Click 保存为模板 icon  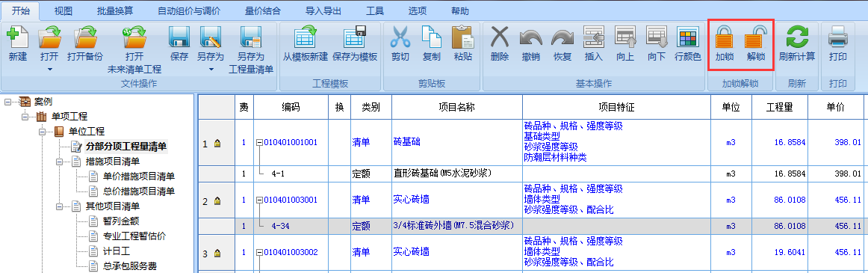pos(355,37)
